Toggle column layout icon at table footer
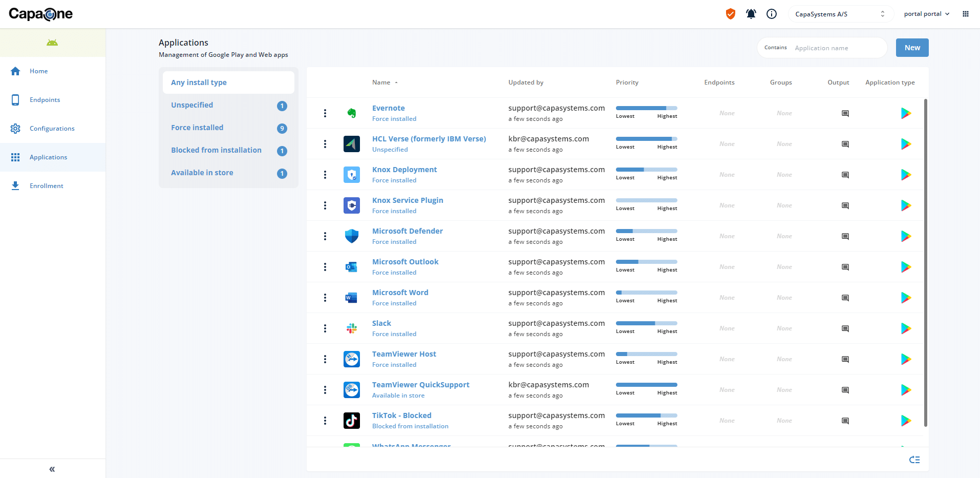The width and height of the screenshot is (980, 478). 914,460
